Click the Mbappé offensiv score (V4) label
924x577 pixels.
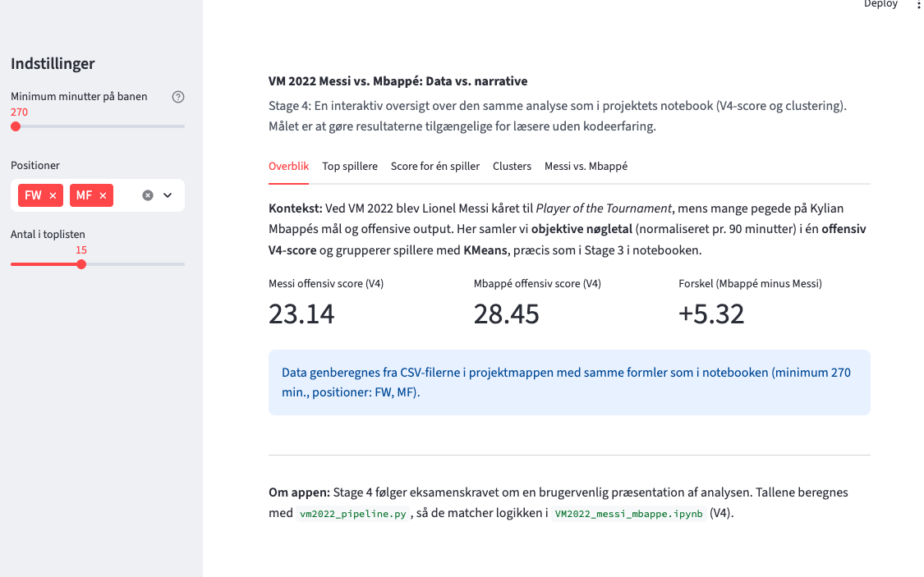tap(537, 284)
